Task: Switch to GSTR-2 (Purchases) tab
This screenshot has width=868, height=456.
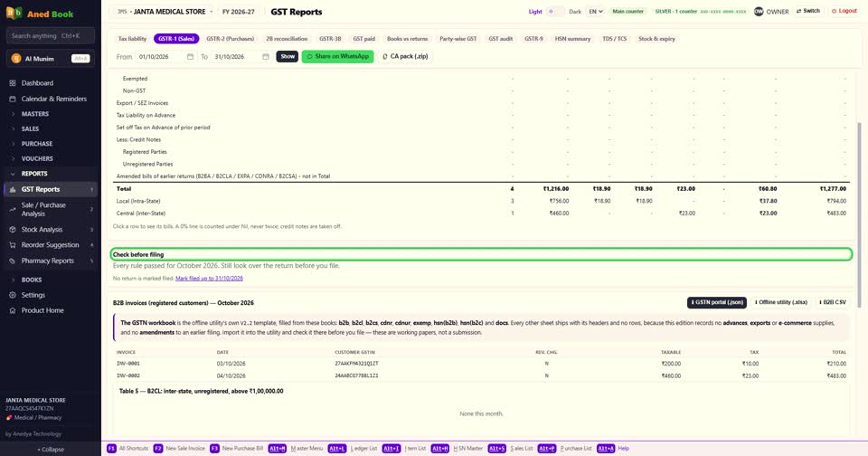Action: tap(231, 39)
